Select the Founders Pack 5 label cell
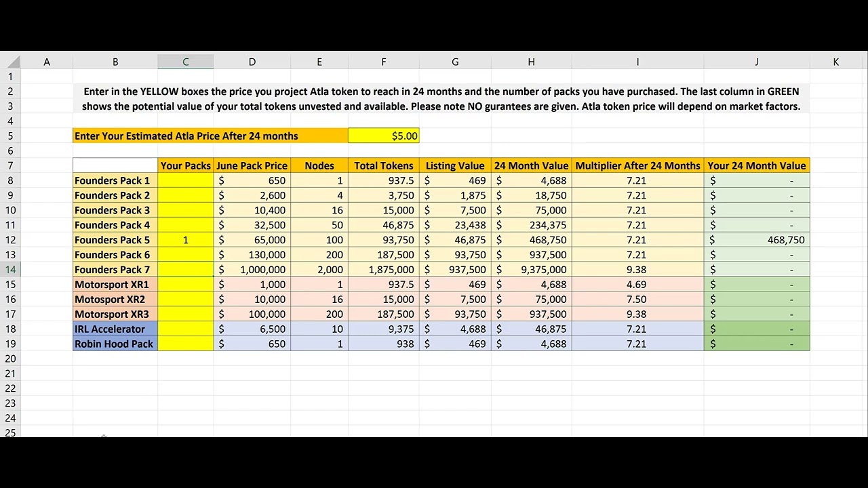This screenshot has width=868, height=488. 113,239
